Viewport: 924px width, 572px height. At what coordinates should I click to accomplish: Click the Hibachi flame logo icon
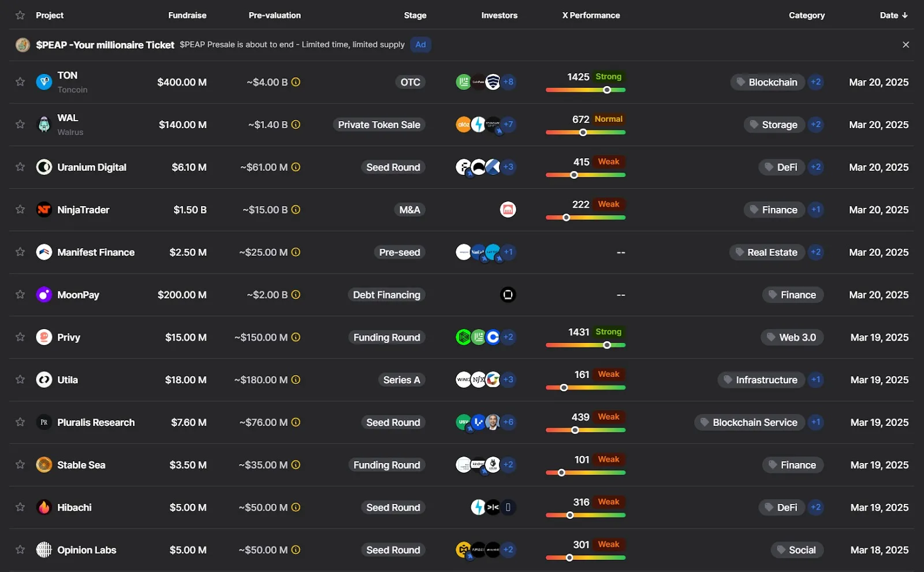(x=44, y=507)
